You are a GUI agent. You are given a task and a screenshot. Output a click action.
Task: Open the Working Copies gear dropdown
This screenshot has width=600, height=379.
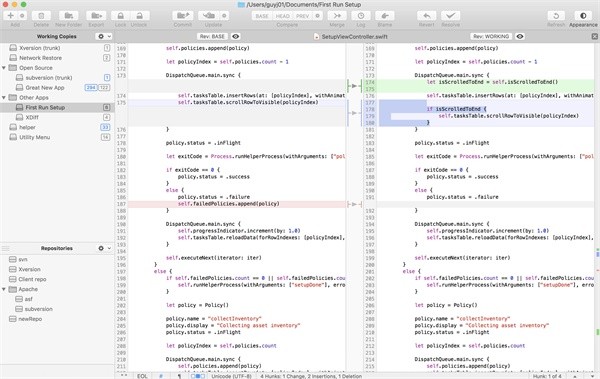tap(104, 36)
